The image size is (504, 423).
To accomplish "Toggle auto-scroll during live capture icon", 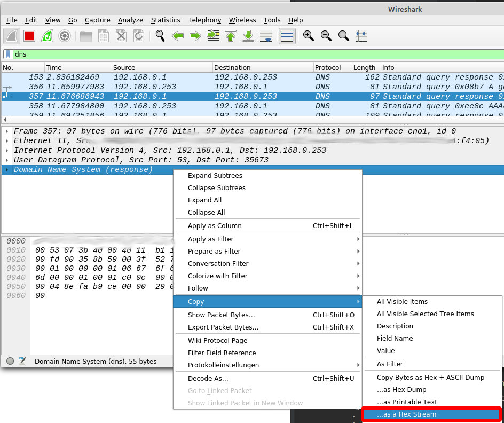I will tap(266, 36).
